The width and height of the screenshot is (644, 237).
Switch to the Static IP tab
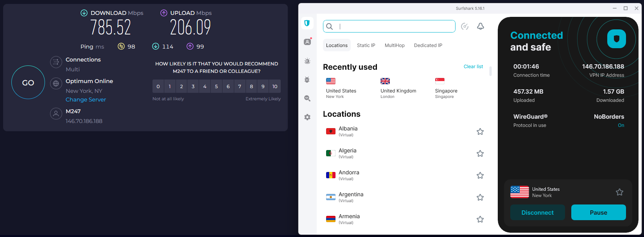(366, 45)
